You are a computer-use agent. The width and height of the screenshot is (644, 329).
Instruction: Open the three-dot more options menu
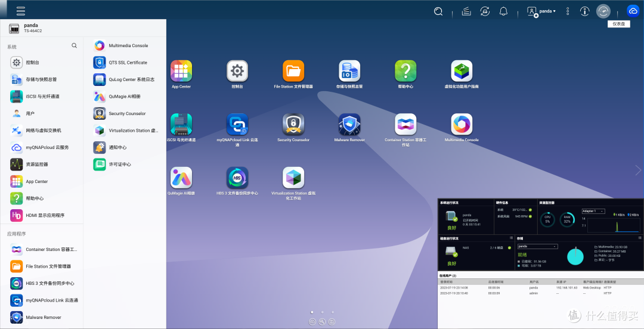tap(568, 11)
